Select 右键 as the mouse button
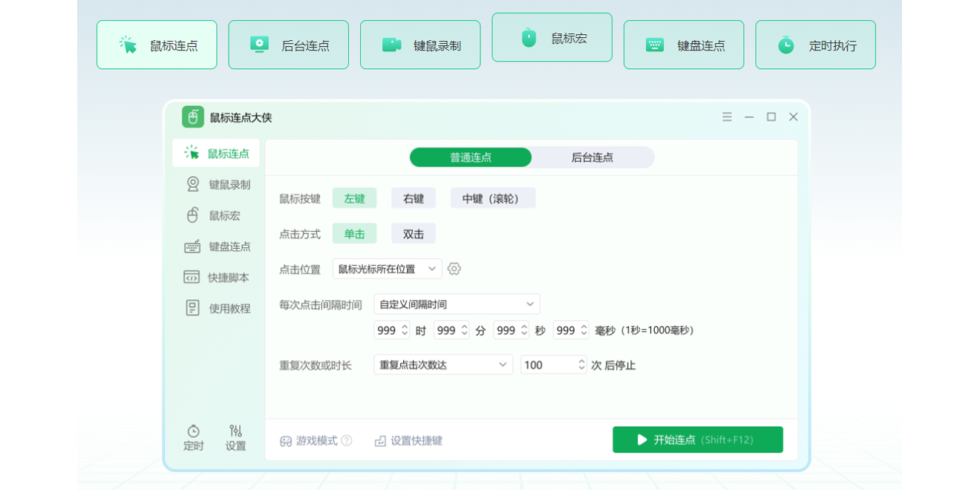Image resolution: width=980 pixels, height=490 pixels. pyautogui.click(x=413, y=197)
